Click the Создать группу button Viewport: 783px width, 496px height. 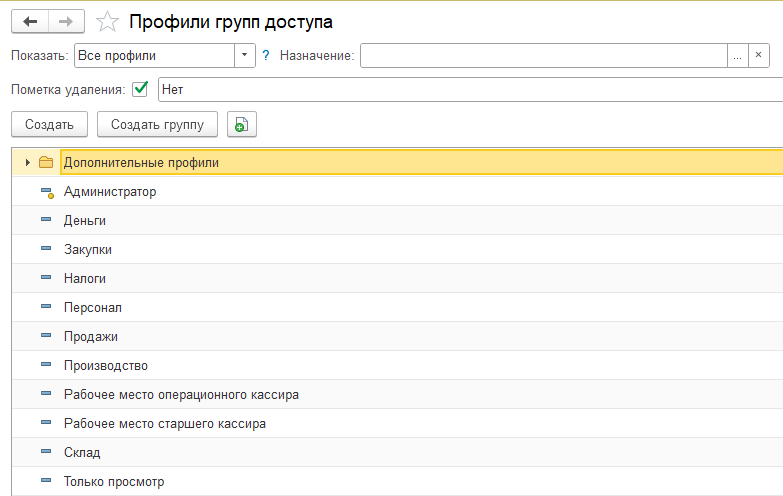[157, 124]
